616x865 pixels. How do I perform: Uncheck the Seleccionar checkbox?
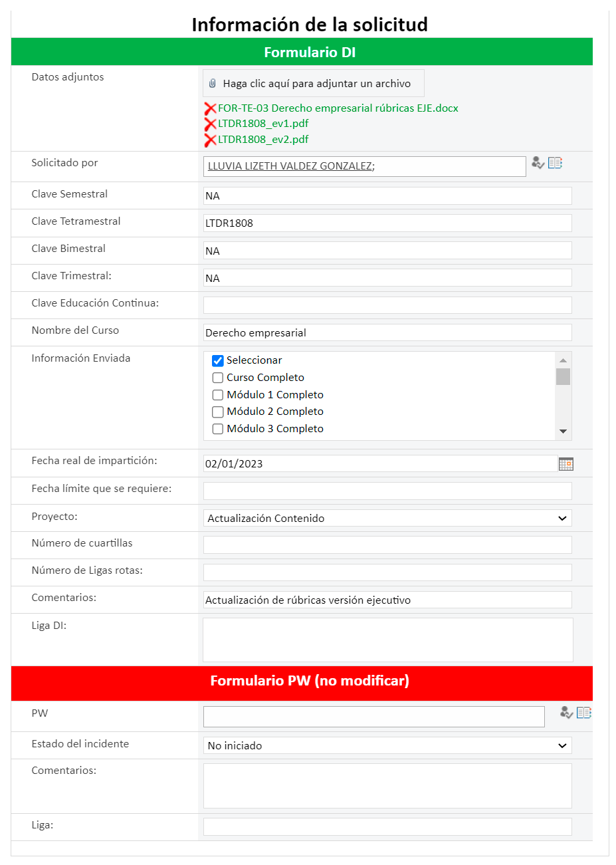point(217,360)
